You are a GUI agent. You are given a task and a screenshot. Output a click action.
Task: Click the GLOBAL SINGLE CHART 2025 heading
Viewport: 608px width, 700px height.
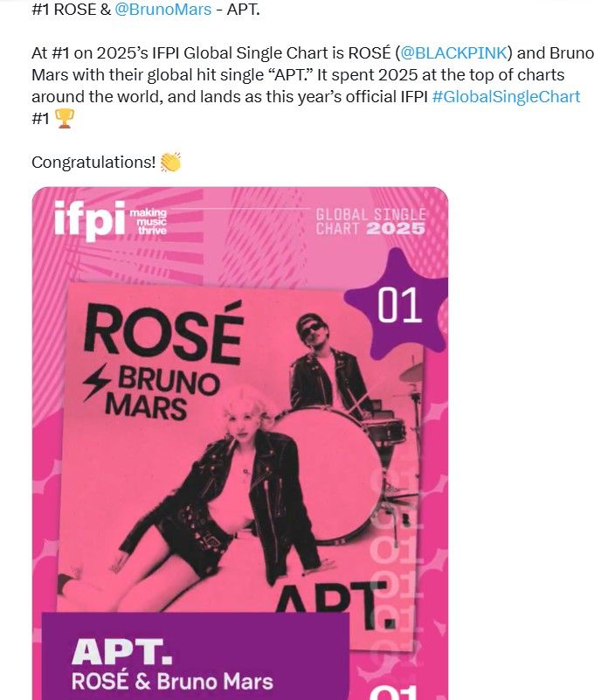[370, 222]
